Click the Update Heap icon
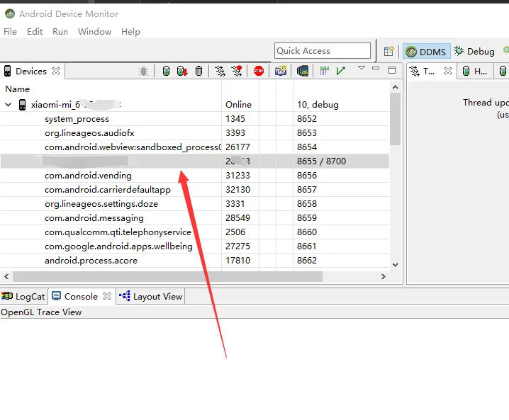 (166, 71)
